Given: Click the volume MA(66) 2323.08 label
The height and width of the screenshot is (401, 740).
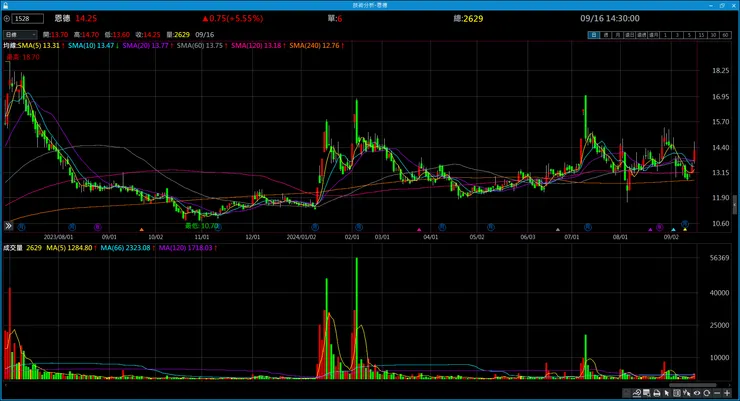Looking at the screenshot, I should [x=126, y=248].
